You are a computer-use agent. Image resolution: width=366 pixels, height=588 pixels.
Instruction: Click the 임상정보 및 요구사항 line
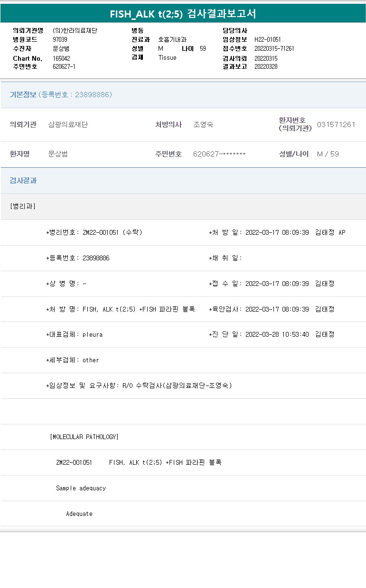(x=139, y=386)
